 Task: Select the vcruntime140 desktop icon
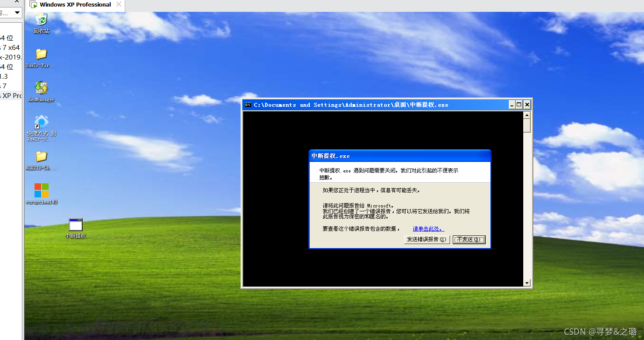tap(42, 194)
